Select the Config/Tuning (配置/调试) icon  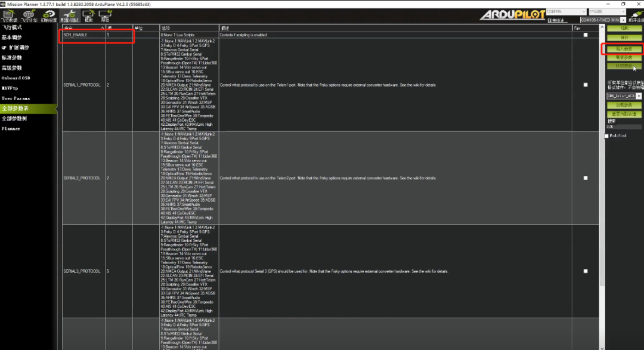(69, 16)
